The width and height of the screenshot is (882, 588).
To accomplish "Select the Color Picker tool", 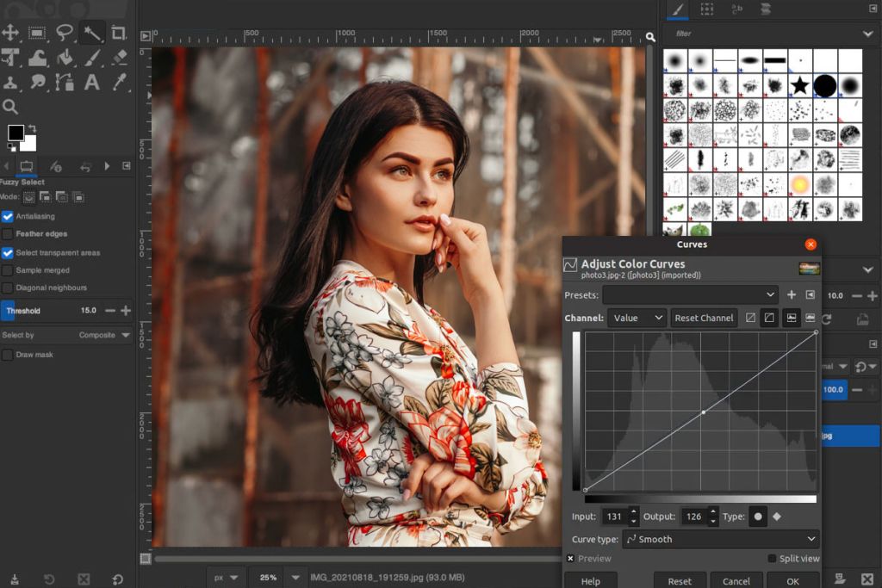I will click(118, 82).
